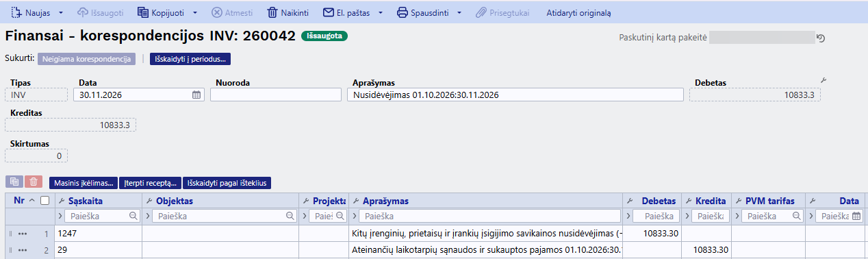Image resolution: width=868 pixels, height=259 pixels.
Task: Click the wrench icon of Aprašymas column
Action: tap(355, 201)
